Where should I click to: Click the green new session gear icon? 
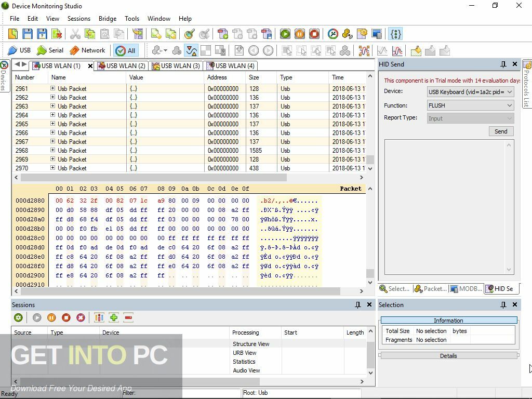click(18, 317)
